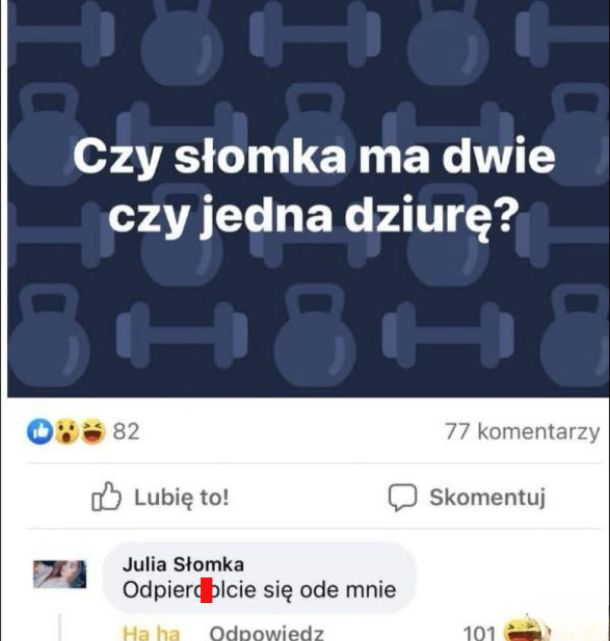Viewport: 610px width, 641px height.
Task: Open the 77 komentarzy link
Action: tap(523, 432)
